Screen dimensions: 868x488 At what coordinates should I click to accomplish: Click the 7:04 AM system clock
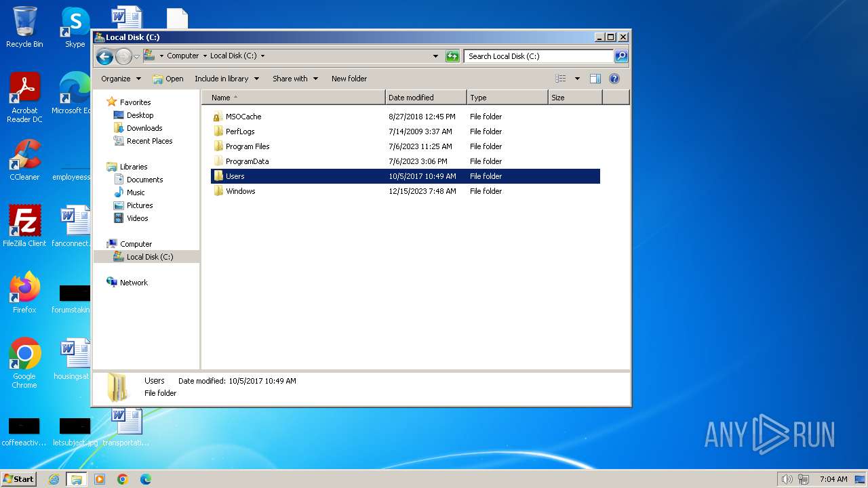[x=833, y=479]
